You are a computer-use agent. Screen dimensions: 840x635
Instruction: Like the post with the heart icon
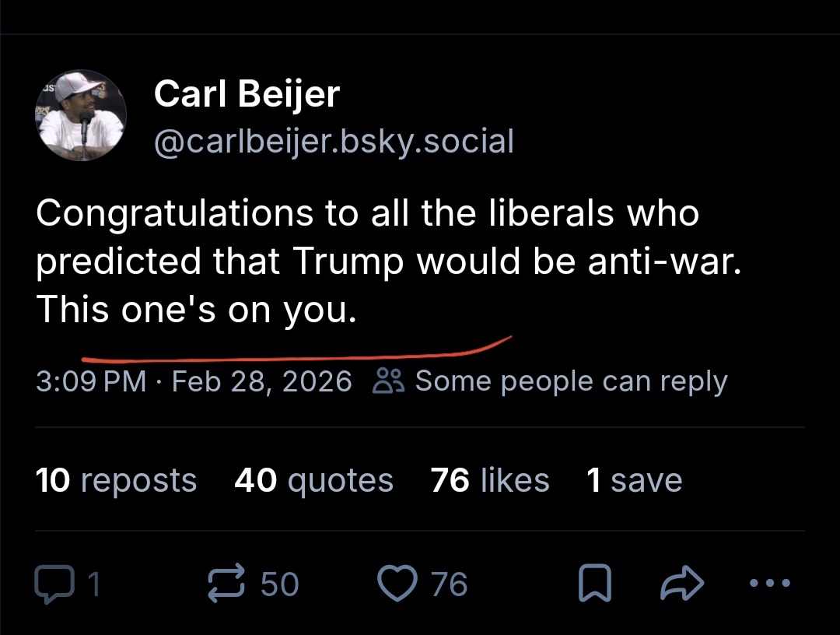tap(399, 584)
